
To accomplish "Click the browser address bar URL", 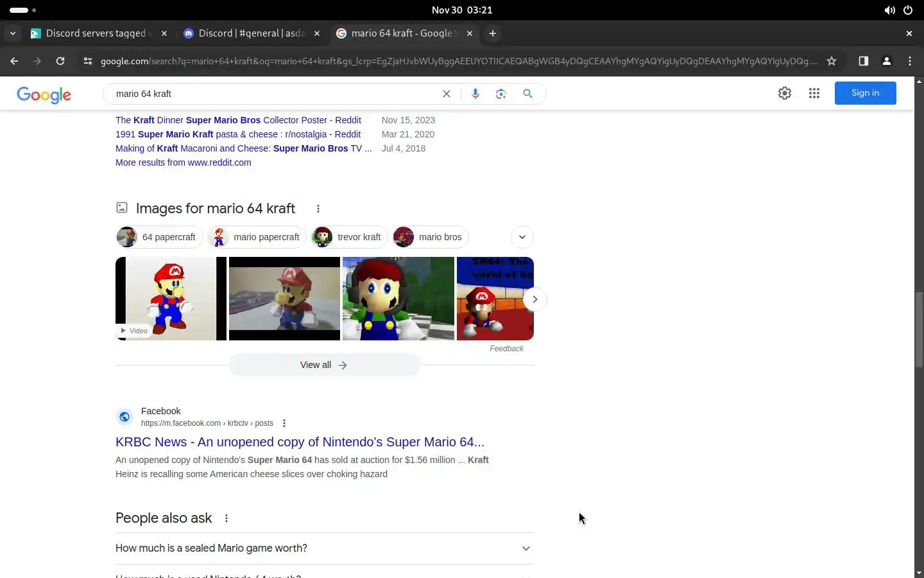I will [x=459, y=61].
